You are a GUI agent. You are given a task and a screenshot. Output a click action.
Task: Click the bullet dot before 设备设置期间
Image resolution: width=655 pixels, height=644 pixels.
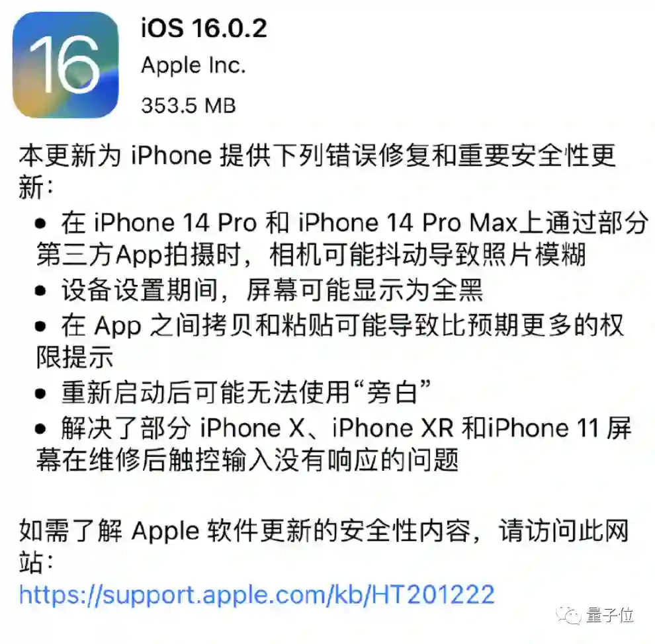pyautogui.click(x=40, y=291)
